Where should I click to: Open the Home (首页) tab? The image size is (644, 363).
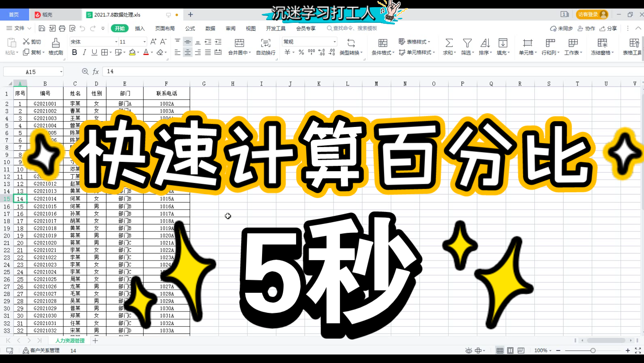tap(14, 14)
